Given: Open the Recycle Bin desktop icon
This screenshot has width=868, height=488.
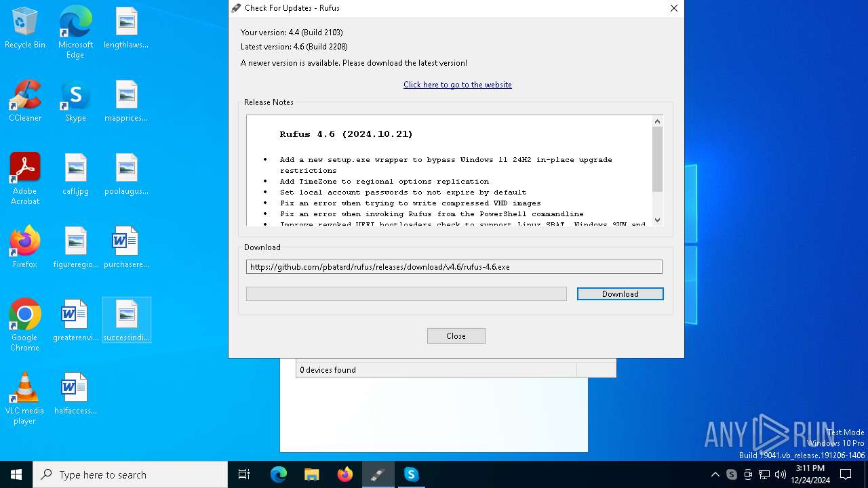Looking at the screenshot, I should pos(25,28).
